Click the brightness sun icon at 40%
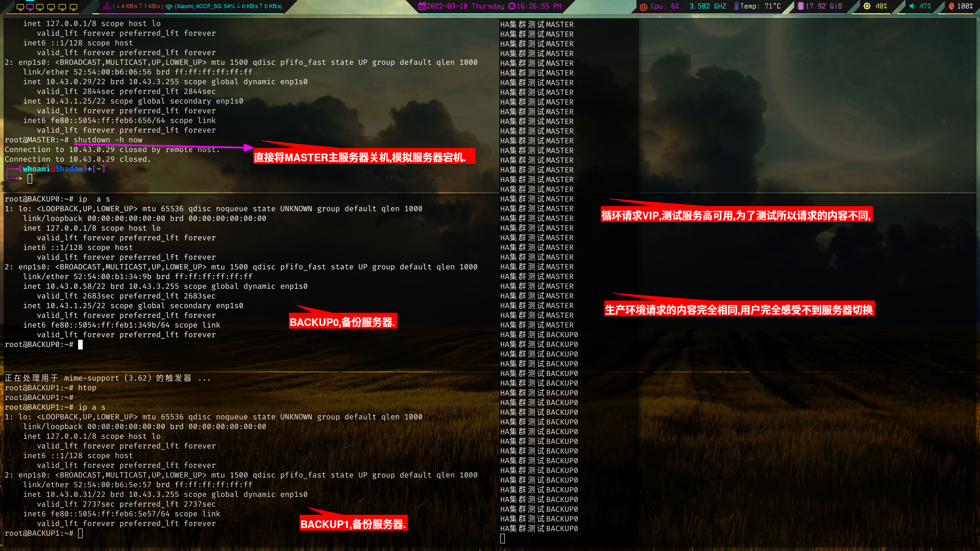Image resolution: width=980 pixels, height=551 pixels. 867,6
